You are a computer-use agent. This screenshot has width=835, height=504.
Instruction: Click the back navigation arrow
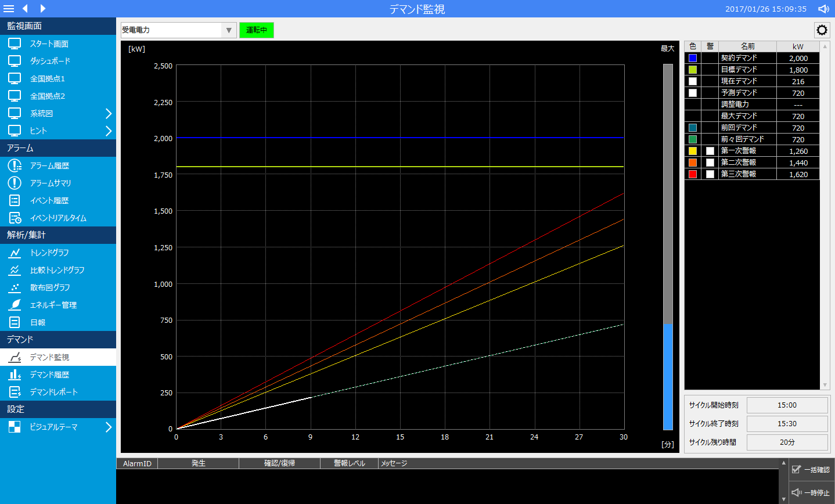(x=25, y=9)
